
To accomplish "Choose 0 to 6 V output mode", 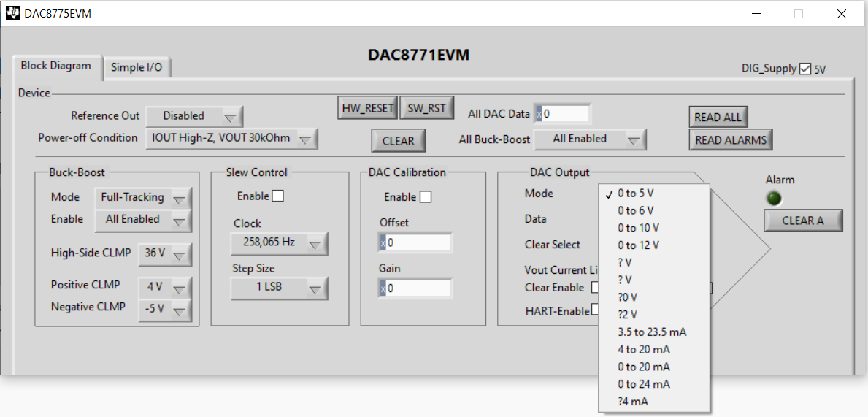I will tap(654, 211).
